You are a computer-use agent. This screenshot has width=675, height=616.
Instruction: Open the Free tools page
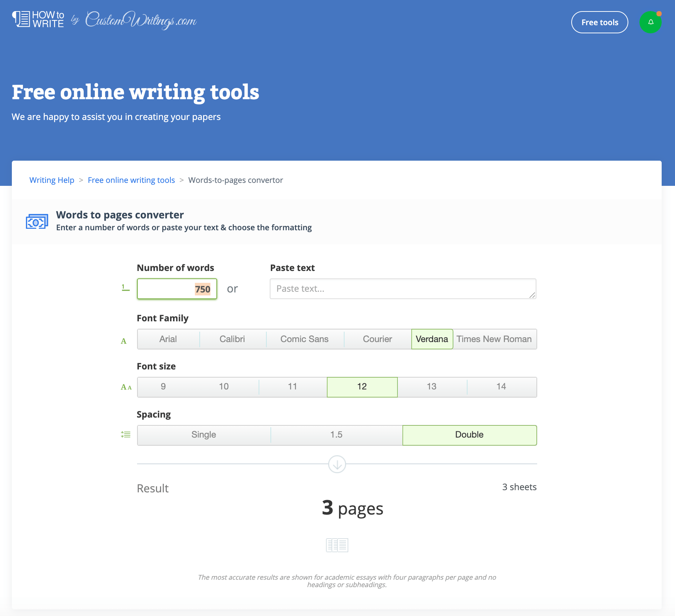click(x=599, y=22)
